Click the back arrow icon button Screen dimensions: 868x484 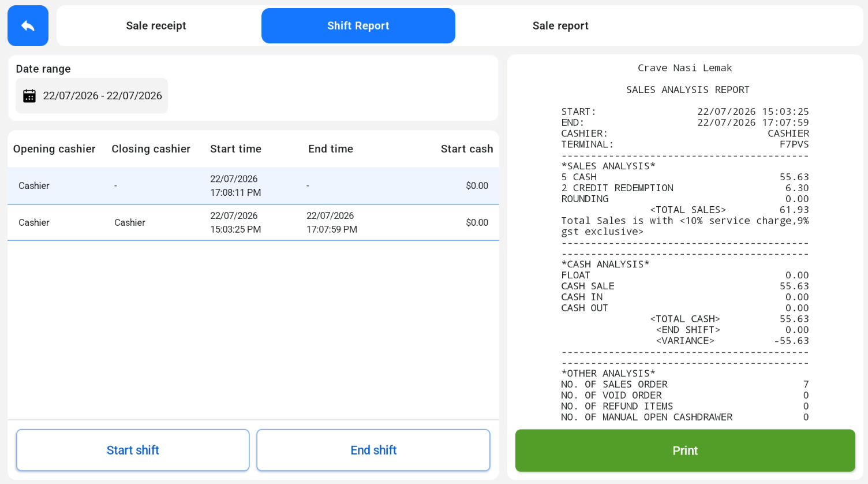click(x=28, y=25)
